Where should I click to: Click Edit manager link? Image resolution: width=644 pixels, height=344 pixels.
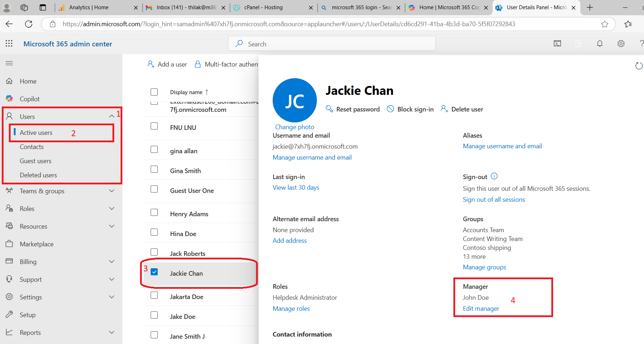click(481, 308)
